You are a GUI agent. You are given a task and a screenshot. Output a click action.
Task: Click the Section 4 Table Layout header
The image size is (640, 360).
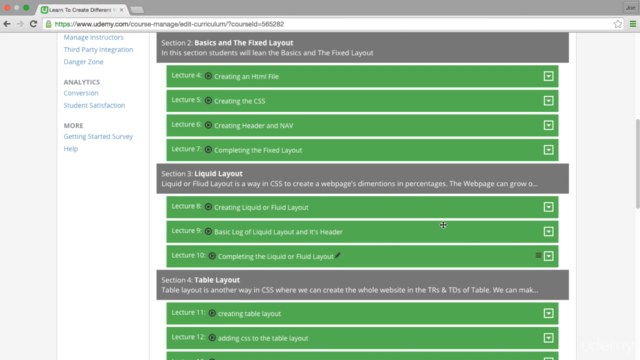[362, 285]
